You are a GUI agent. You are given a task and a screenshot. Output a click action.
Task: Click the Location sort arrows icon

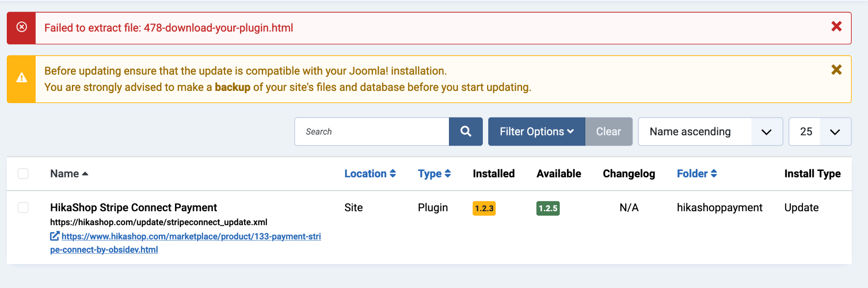(x=393, y=174)
